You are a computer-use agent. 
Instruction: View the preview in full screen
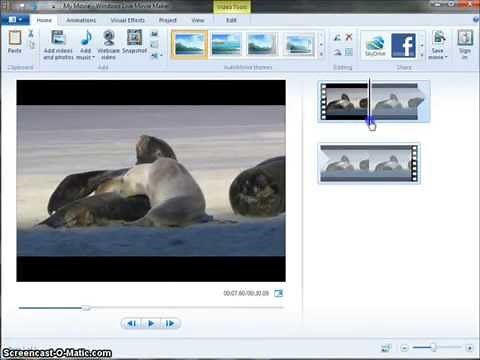[x=278, y=293]
